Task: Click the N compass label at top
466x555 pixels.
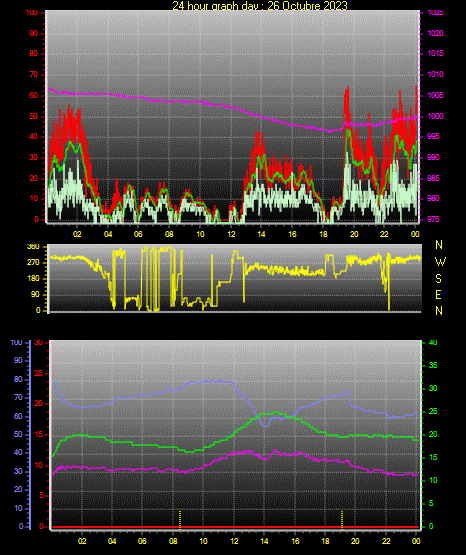Action: (439, 245)
